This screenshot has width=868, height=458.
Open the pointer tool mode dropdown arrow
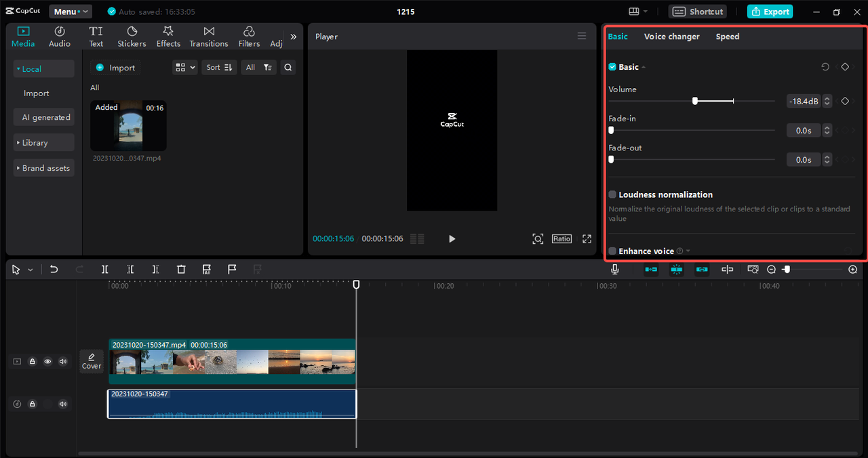pyautogui.click(x=30, y=270)
